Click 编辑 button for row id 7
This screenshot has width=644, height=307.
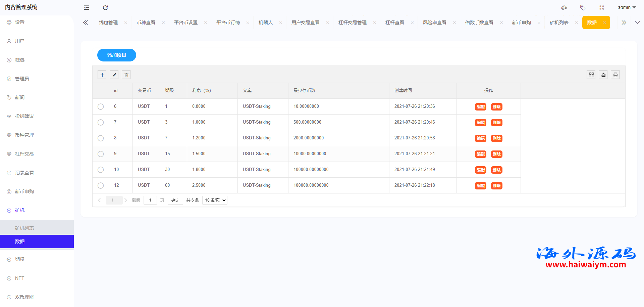[481, 123]
